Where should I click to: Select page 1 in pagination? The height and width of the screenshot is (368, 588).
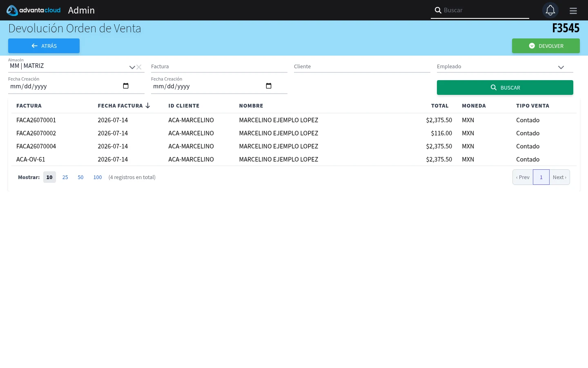(x=541, y=177)
